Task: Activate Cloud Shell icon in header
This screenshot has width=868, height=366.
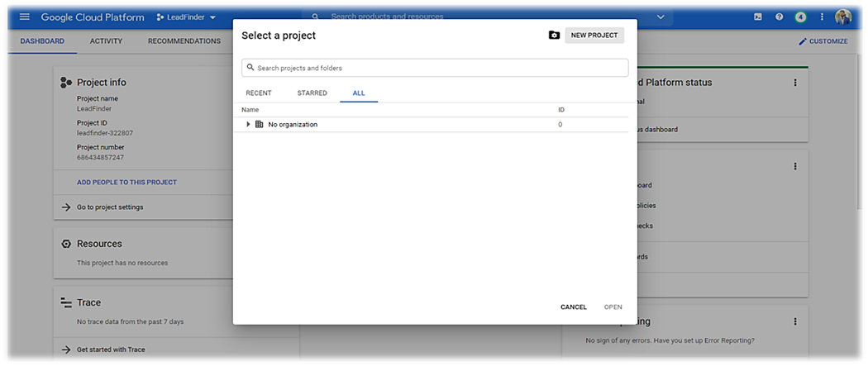Action: [758, 17]
